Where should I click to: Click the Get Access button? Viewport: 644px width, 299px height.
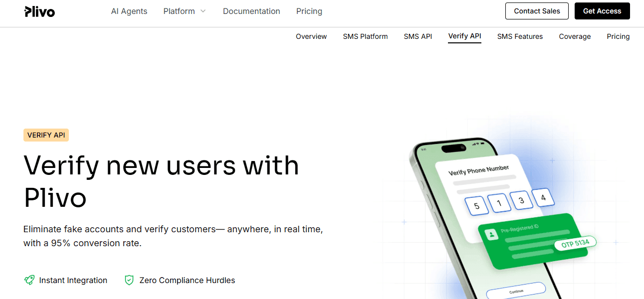click(602, 11)
